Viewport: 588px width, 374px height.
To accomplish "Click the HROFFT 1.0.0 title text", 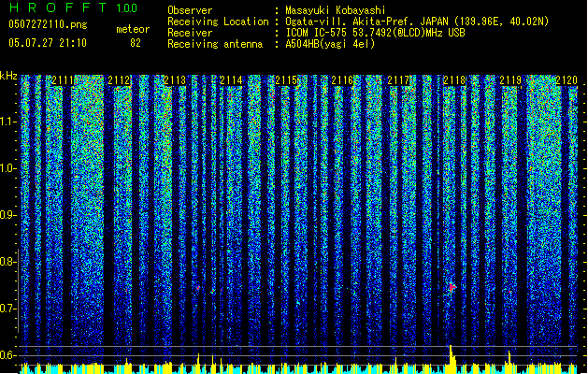I will coord(73,7).
